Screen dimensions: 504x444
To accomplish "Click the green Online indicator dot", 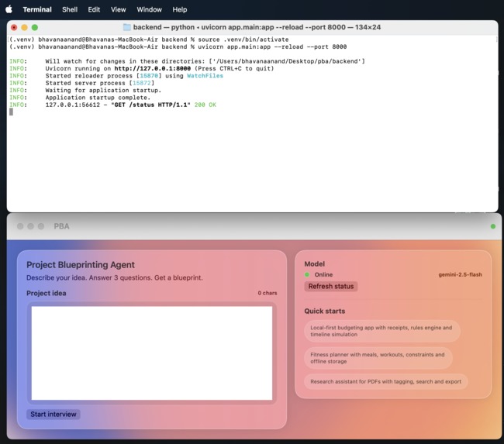I will (x=307, y=274).
